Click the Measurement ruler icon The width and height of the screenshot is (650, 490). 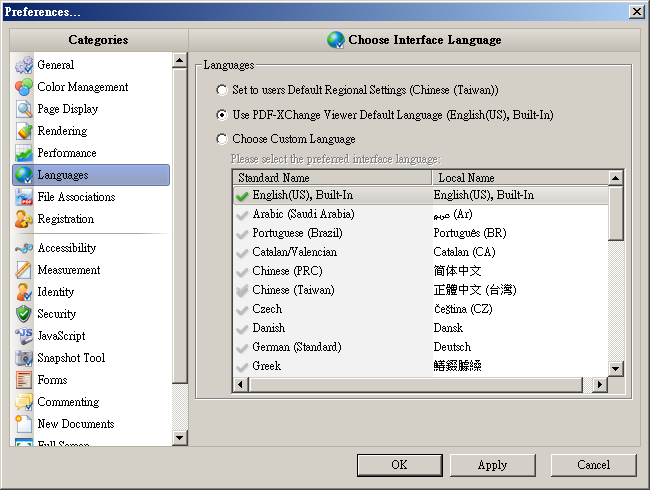click(24, 270)
